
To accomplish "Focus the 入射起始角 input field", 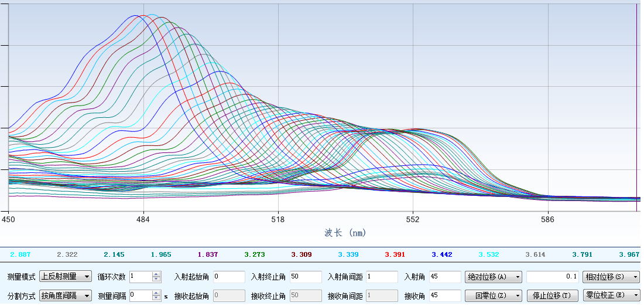I will click(x=229, y=277).
